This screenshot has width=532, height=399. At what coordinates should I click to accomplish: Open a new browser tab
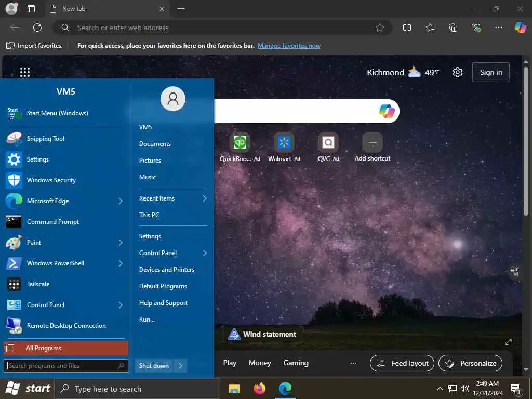[181, 9]
